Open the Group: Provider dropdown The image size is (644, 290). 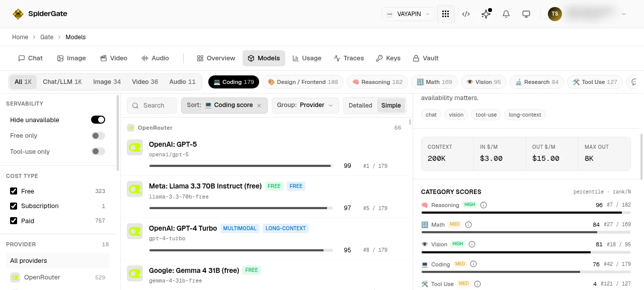(305, 106)
